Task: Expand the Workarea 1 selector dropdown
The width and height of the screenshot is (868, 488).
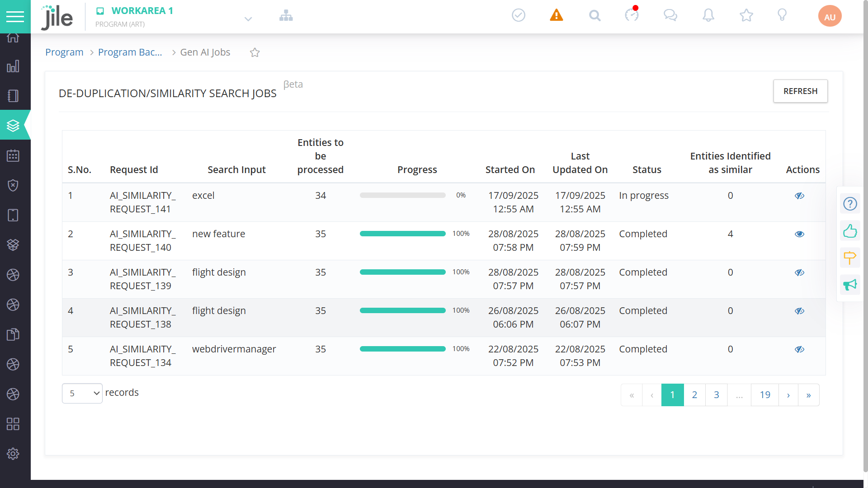Action: coord(248,19)
